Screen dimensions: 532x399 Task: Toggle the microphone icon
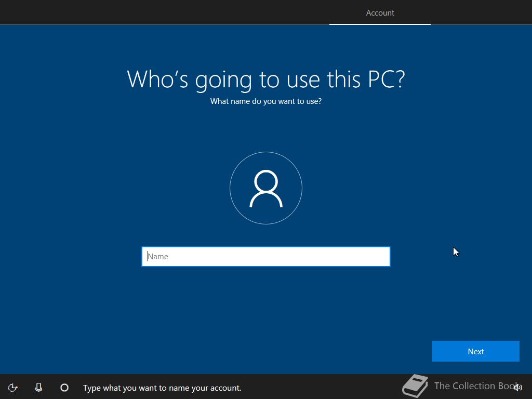tap(38, 388)
